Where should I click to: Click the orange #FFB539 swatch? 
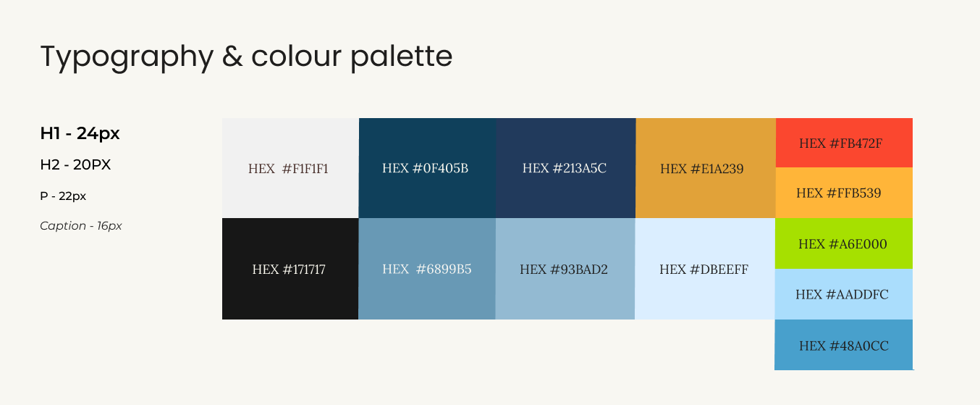844,193
